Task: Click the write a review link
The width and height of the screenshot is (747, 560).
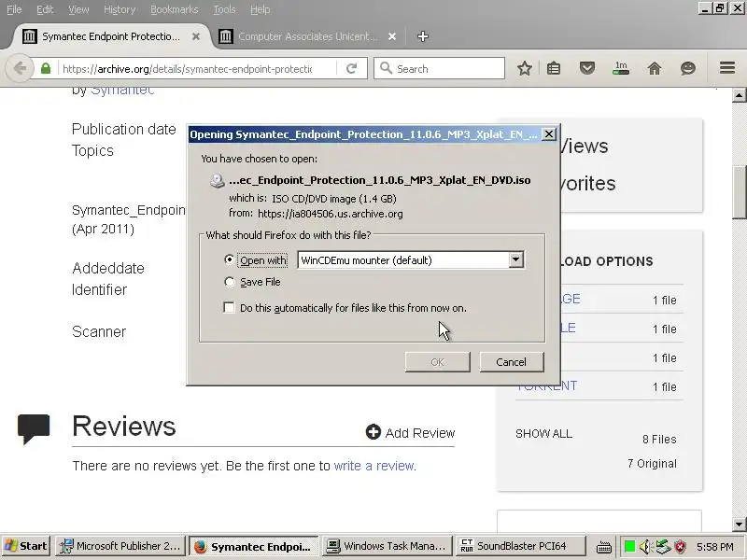Action: point(374,466)
